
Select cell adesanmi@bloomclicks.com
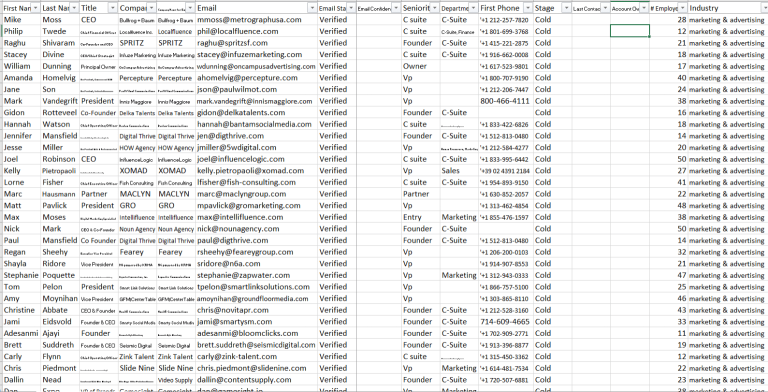(257, 333)
